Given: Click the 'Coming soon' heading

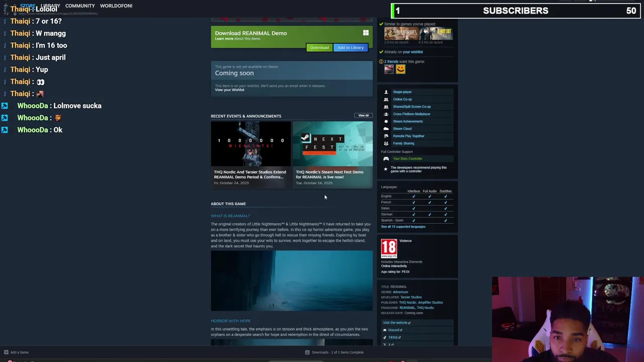Looking at the screenshot, I should pos(234,73).
